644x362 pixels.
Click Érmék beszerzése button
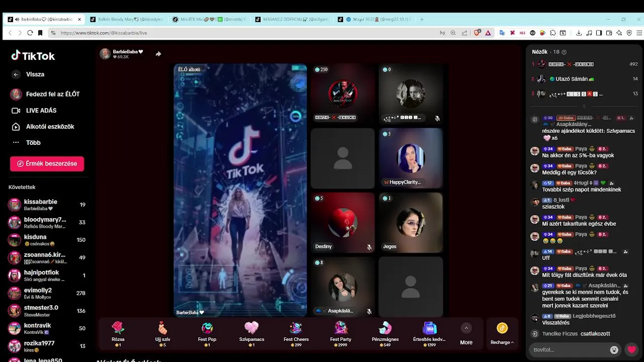tap(47, 164)
